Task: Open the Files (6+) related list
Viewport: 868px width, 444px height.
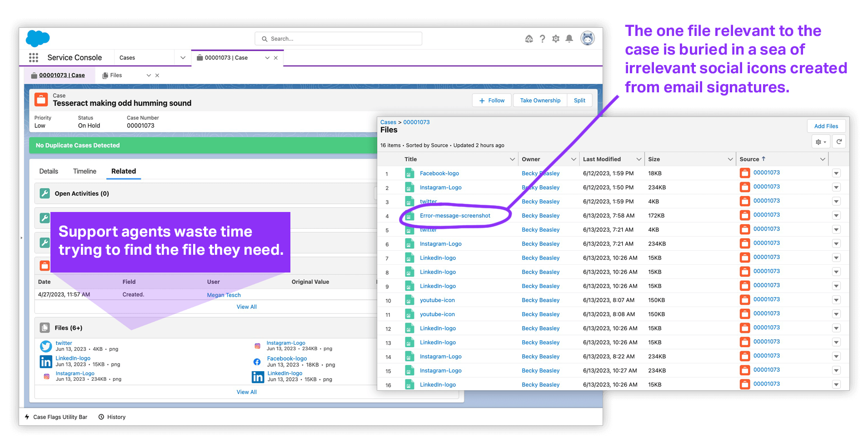Action: 69,328
